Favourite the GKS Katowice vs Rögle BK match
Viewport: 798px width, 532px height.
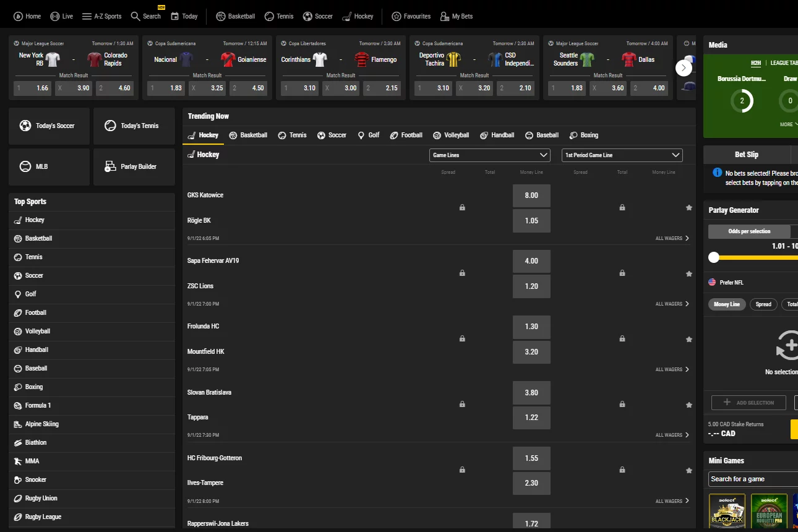tap(689, 208)
